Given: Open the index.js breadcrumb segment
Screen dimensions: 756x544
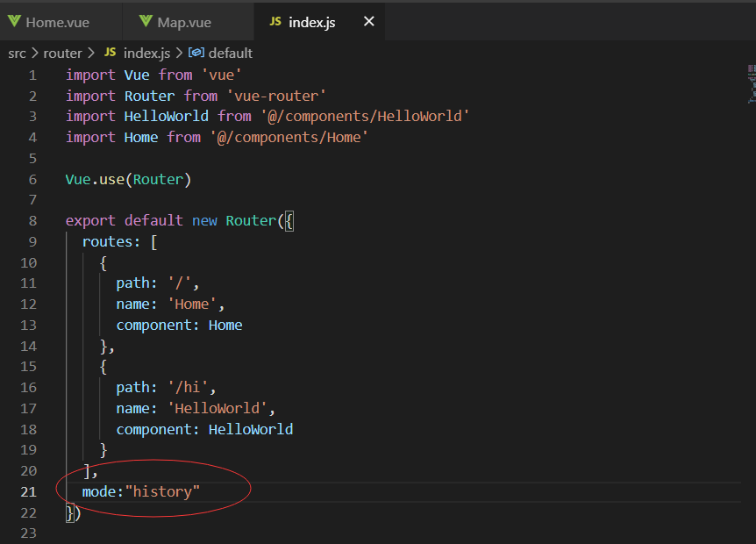Looking at the screenshot, I should (x=146, y=53).
